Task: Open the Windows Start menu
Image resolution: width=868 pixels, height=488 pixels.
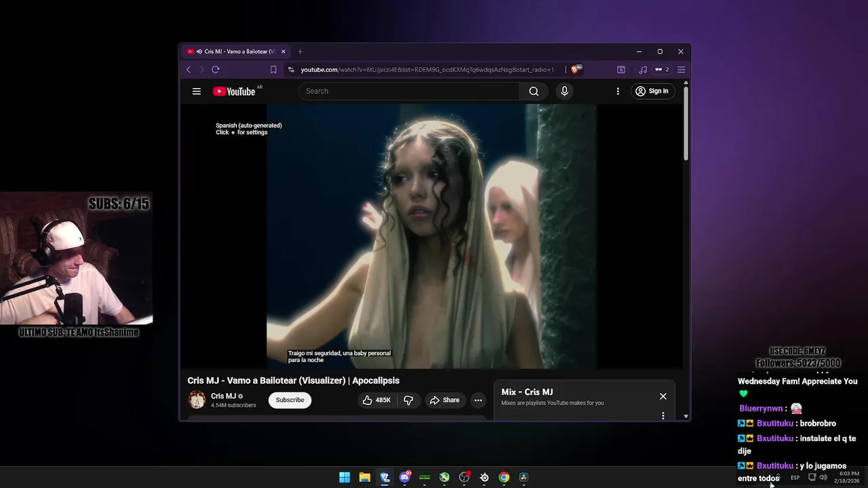Action: (344, 477)
